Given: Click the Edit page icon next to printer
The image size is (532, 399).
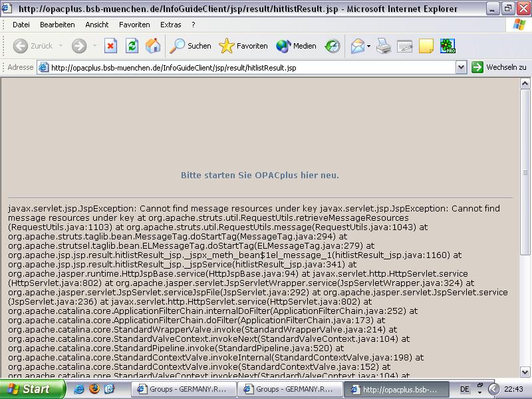Looking at the screenshot, I should [x=404, y=46].
